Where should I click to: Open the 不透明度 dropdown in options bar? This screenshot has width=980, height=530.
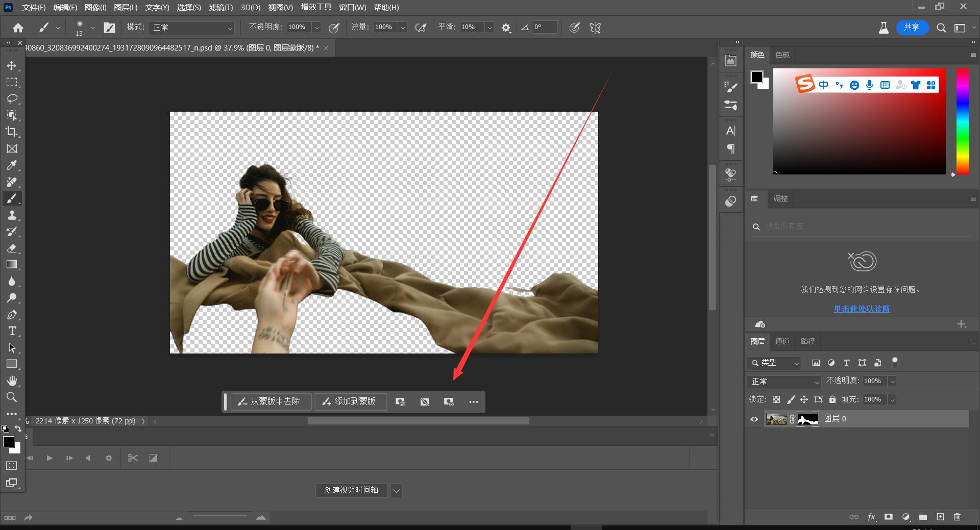[x=316, y=28]
